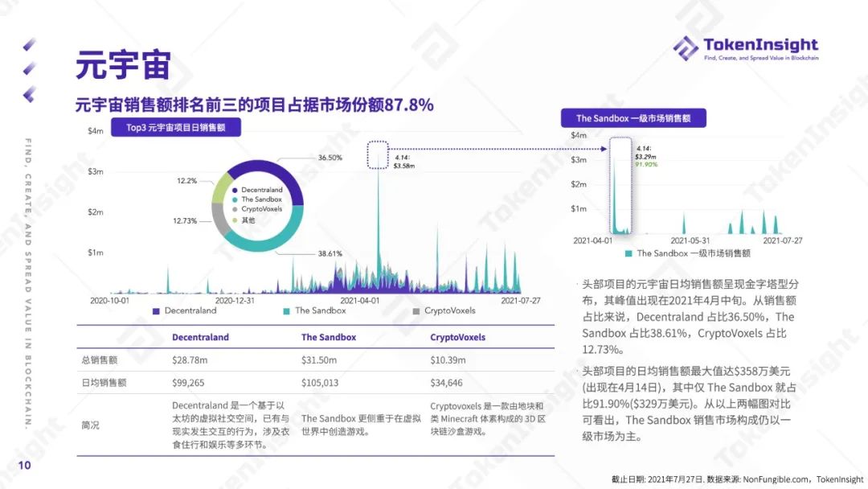Click the teal square beside 'The Sandbox 一级市场销售额' legend
The width and height of the screenshot is (868, 489).
(628, 253)
